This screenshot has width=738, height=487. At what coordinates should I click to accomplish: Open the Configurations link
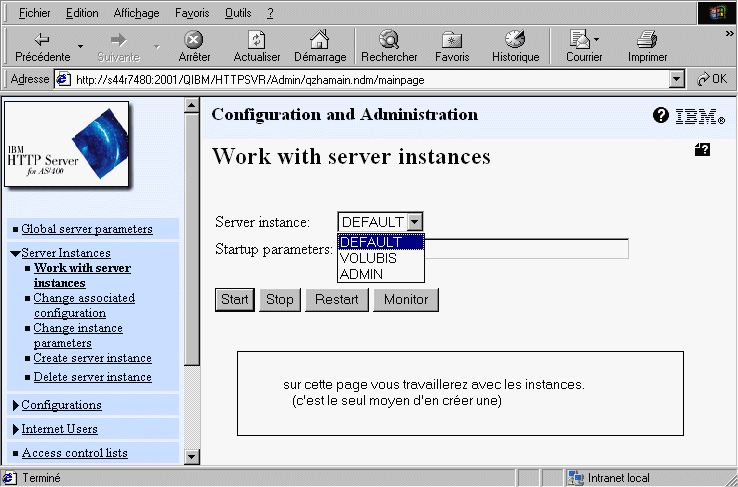[61, 405]
